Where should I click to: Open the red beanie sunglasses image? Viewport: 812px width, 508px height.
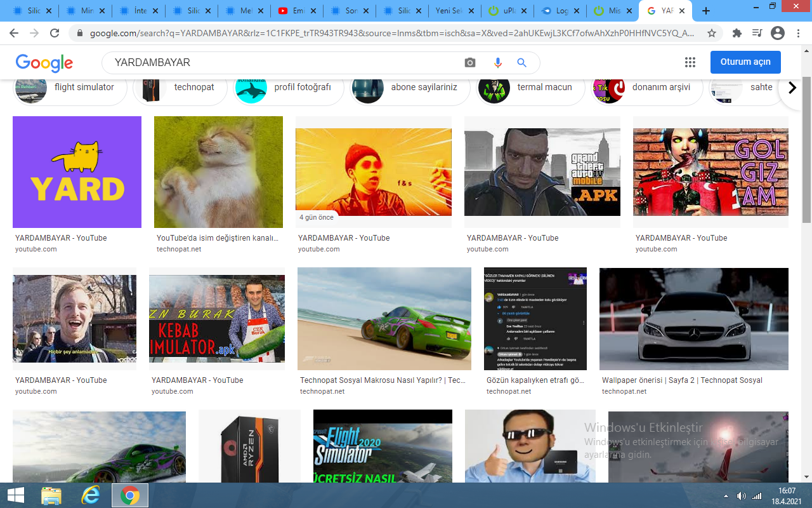(374, 172)
